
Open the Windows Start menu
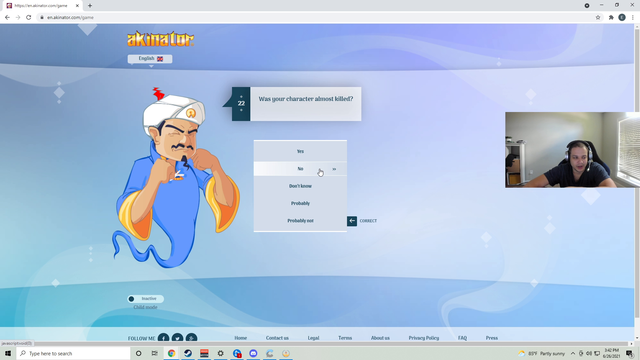[8, 353]
